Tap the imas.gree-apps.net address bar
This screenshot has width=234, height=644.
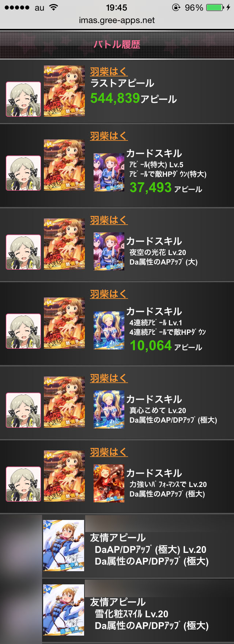click(117, 20)
